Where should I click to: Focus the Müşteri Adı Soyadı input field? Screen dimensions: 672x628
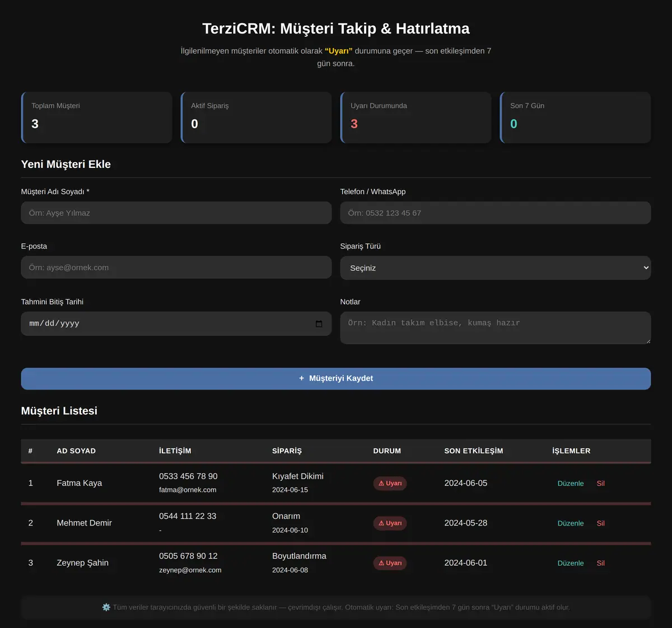pos(176,213)
